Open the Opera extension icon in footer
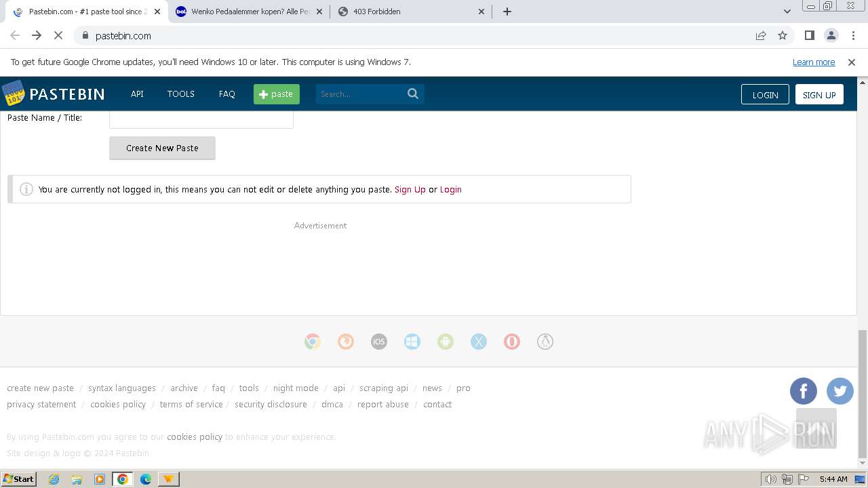The height and width of the screenshot is (488, 868). coord(512,342)
